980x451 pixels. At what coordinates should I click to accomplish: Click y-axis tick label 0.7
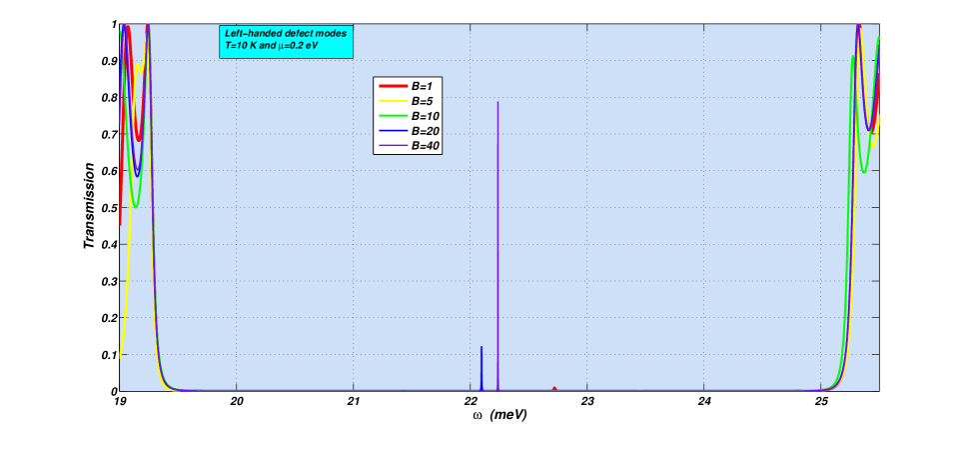pos(108,134)
